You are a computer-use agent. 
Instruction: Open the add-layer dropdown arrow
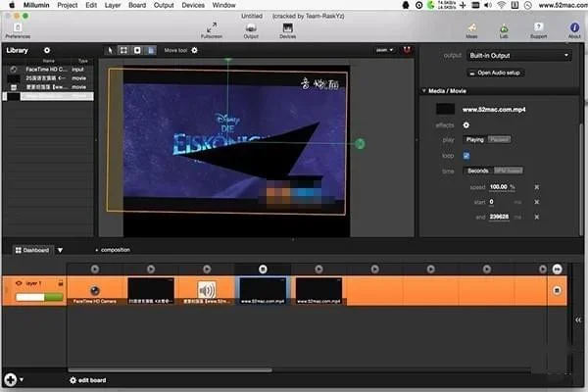tap(22, 379)
